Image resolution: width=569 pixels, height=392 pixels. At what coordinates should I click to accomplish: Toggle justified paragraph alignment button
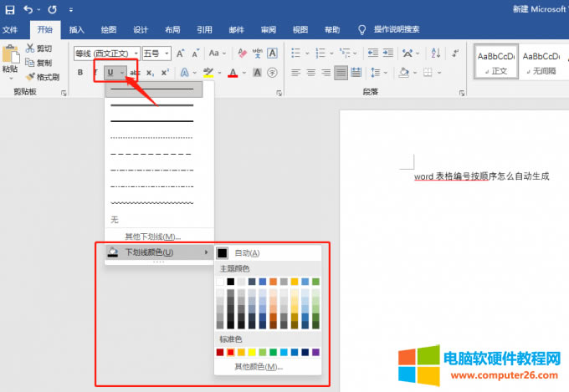(341, 73)
